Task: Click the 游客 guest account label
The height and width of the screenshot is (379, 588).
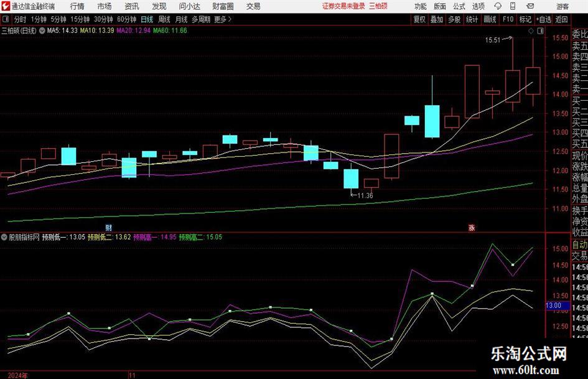Action: 562,6
